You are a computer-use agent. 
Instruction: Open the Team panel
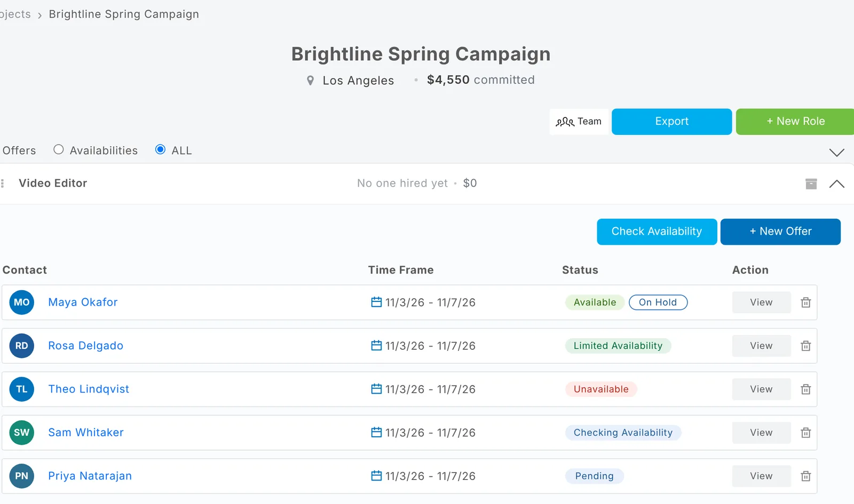[579, 122]
